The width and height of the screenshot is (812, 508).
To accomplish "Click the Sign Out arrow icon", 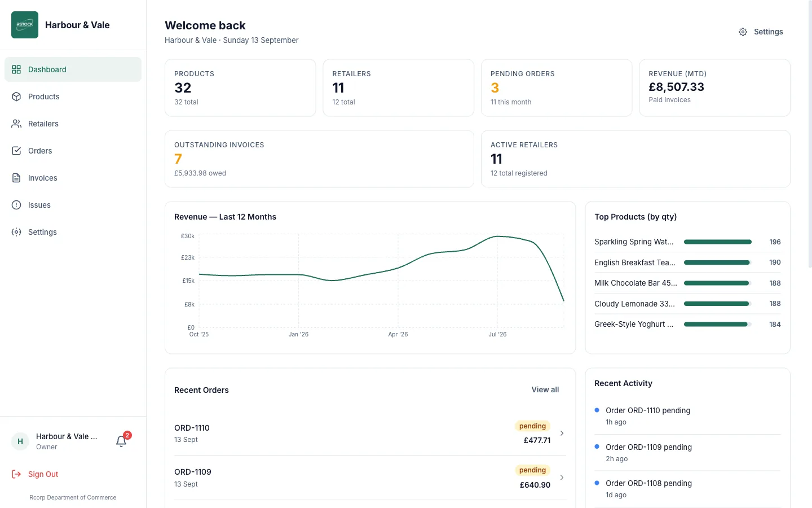I will pyautogui.click(x=16, y=474).
